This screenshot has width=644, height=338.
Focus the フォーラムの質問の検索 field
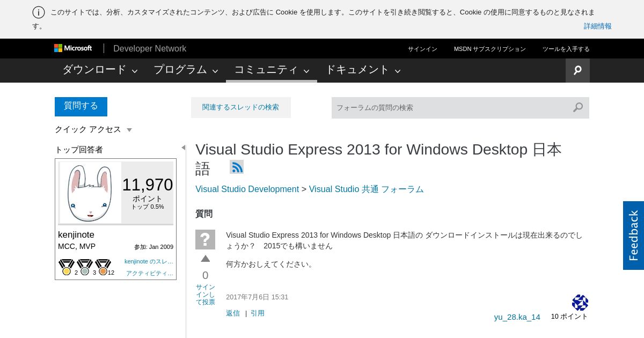(451, 107)
